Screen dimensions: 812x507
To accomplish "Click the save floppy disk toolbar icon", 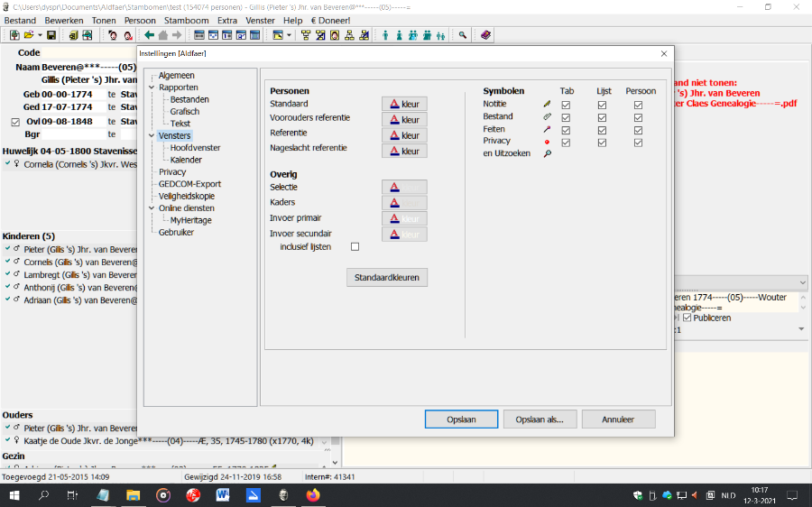I will [51, 35].
